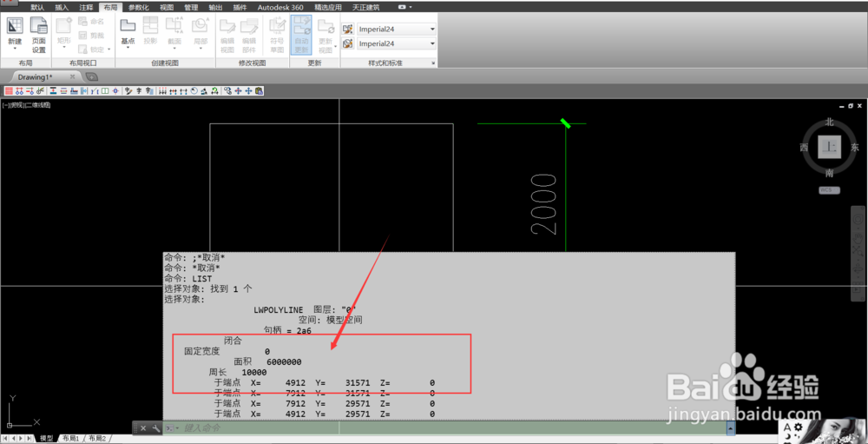Switch to the 注释 ribbon tab
This screenshot has height=444, width=868.
(86, 7)
